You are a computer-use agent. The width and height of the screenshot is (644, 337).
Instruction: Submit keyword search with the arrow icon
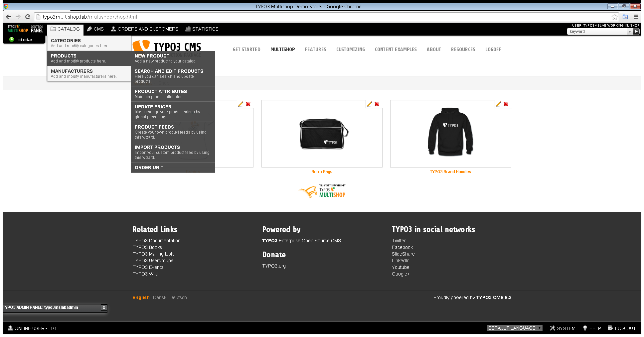(x=636, y=31)
